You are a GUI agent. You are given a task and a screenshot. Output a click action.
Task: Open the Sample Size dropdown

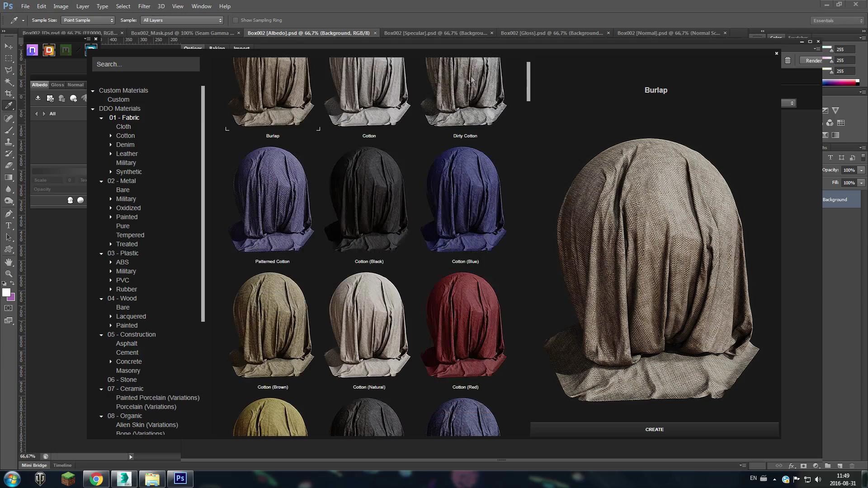[x=88, y=20]
